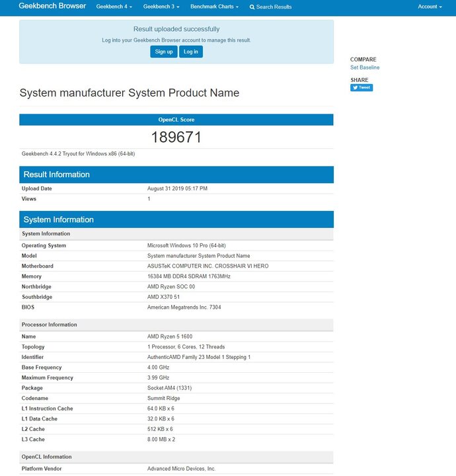Select the 1 Processor, 6 Cores, 12 Threads text
The height and width of the screenshot is (476, 456).
(x=186, y=347)
